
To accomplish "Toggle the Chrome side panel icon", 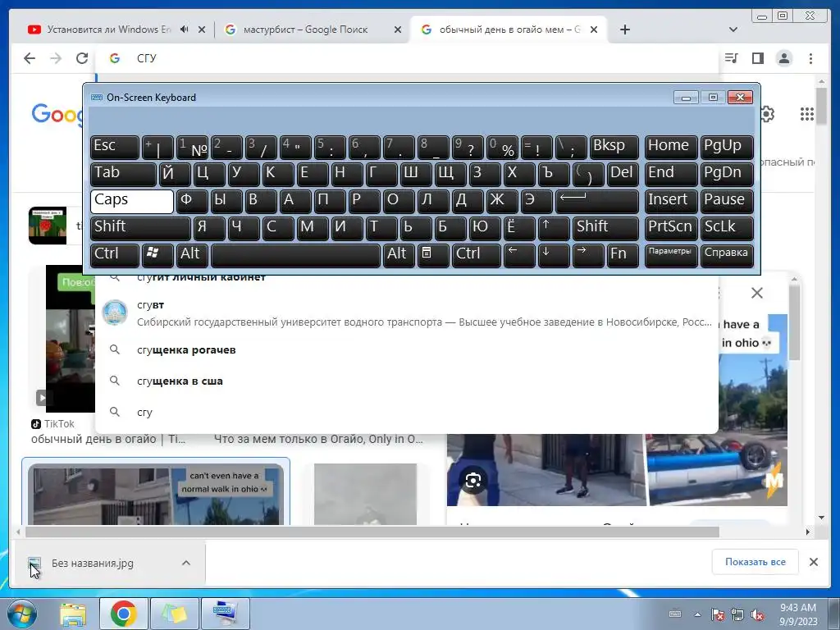I will click(x=757, y=58).
